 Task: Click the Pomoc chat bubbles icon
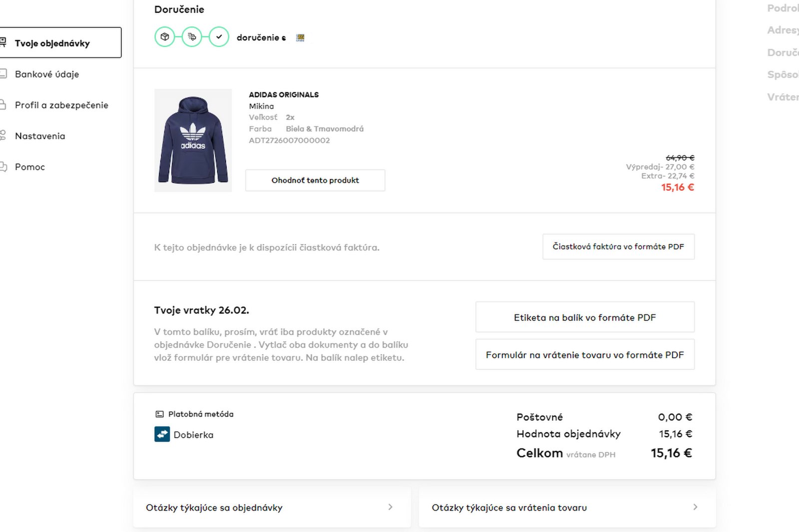coord(3,167)
